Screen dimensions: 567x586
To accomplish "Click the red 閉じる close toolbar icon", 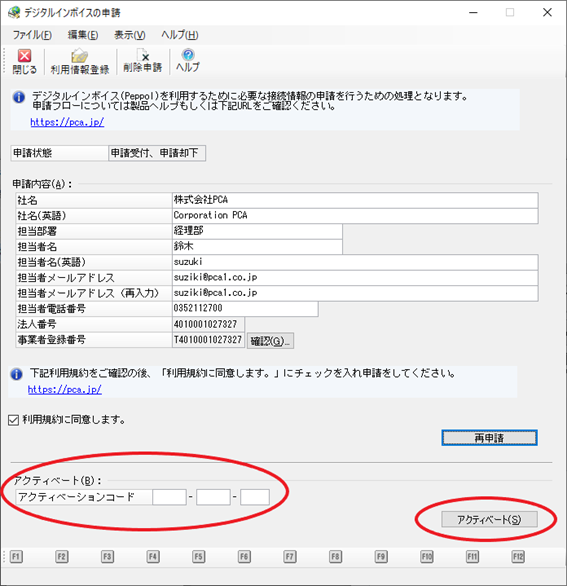I will [x=24, y=56].
